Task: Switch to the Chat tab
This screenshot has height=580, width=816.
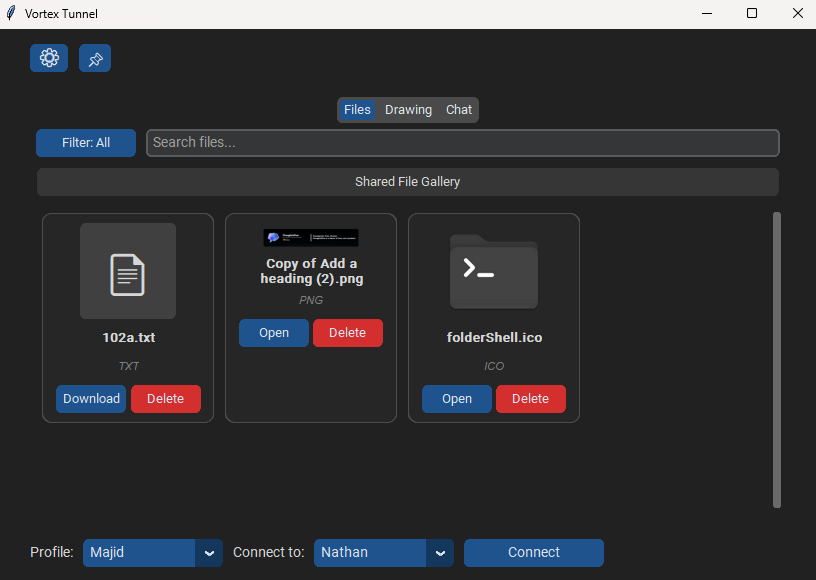Action: [459, 110]
